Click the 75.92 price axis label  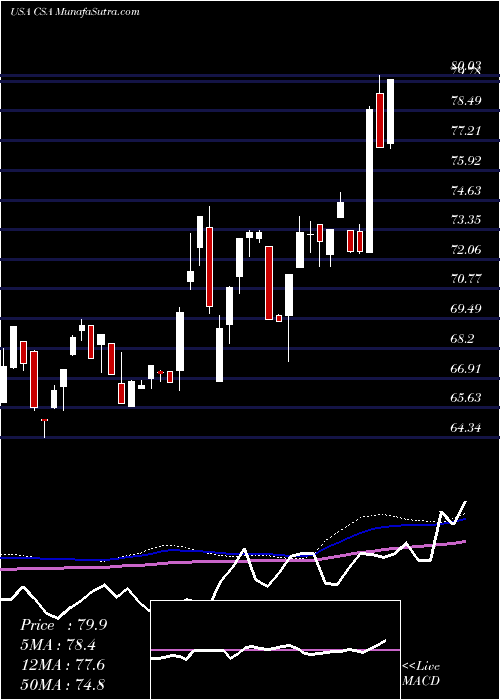(467, 160)
